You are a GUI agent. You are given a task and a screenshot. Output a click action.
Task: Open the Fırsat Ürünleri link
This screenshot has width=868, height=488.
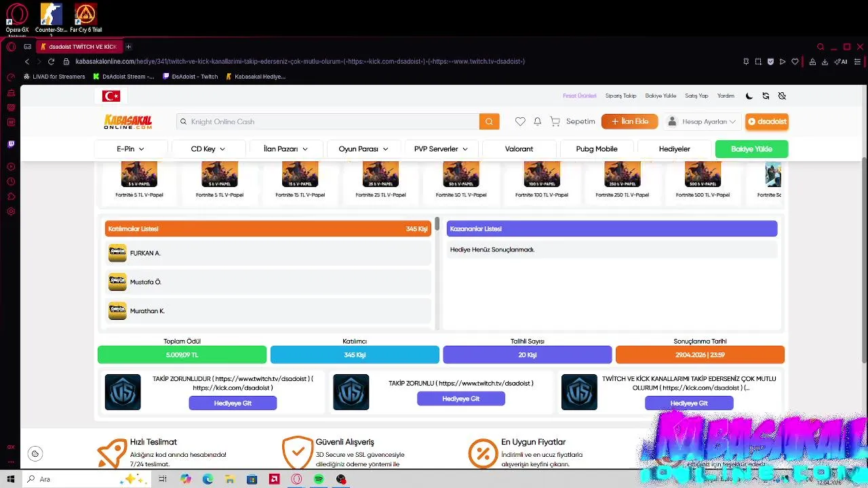[580, 96]
